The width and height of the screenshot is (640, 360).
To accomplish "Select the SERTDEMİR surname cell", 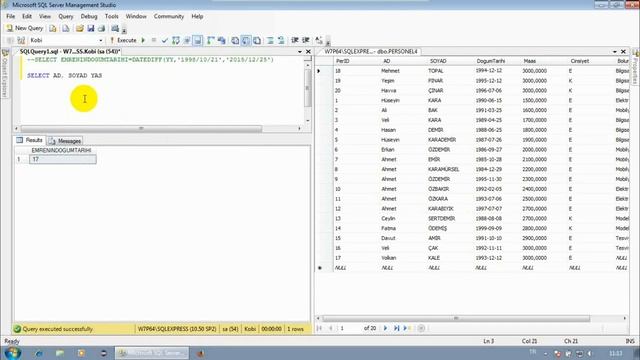I will (x=450, y=218).
